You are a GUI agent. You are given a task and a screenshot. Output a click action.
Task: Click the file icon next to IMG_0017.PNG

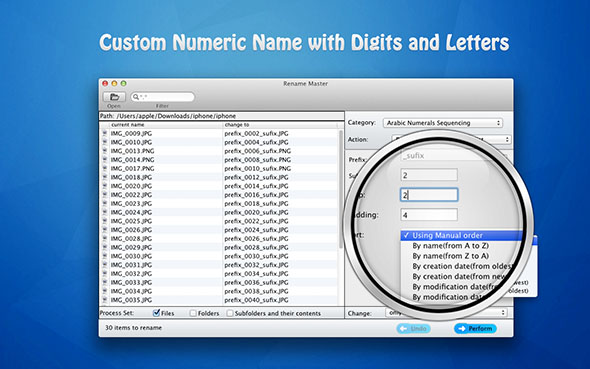[105, 168]
